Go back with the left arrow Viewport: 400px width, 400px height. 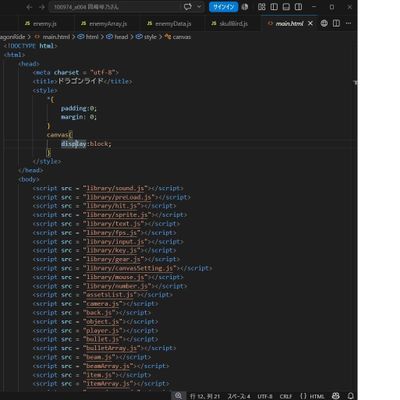pyautogui.click(x=29, y=7)
